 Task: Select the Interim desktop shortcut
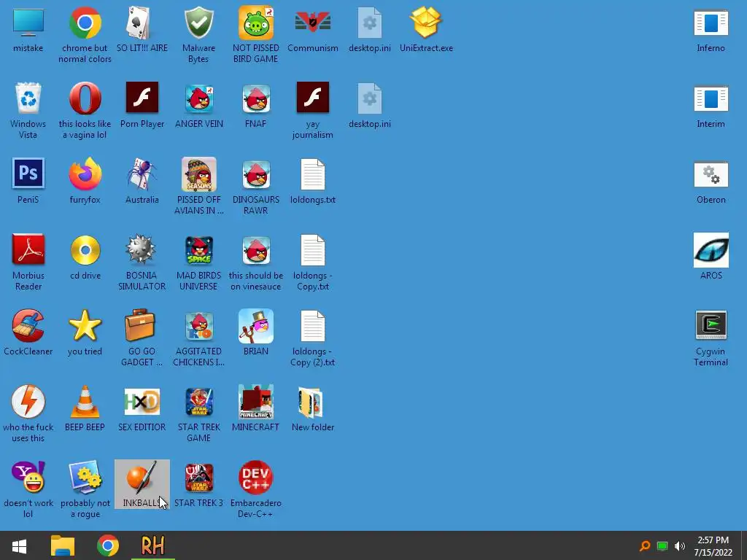pos(711,98)
